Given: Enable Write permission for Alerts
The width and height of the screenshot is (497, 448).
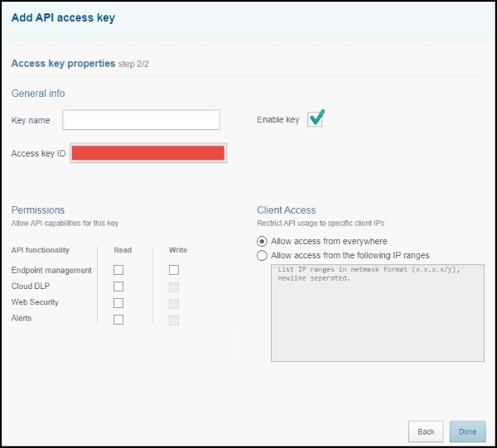Looking at the screenshot, I should click(x=174, y=320).
